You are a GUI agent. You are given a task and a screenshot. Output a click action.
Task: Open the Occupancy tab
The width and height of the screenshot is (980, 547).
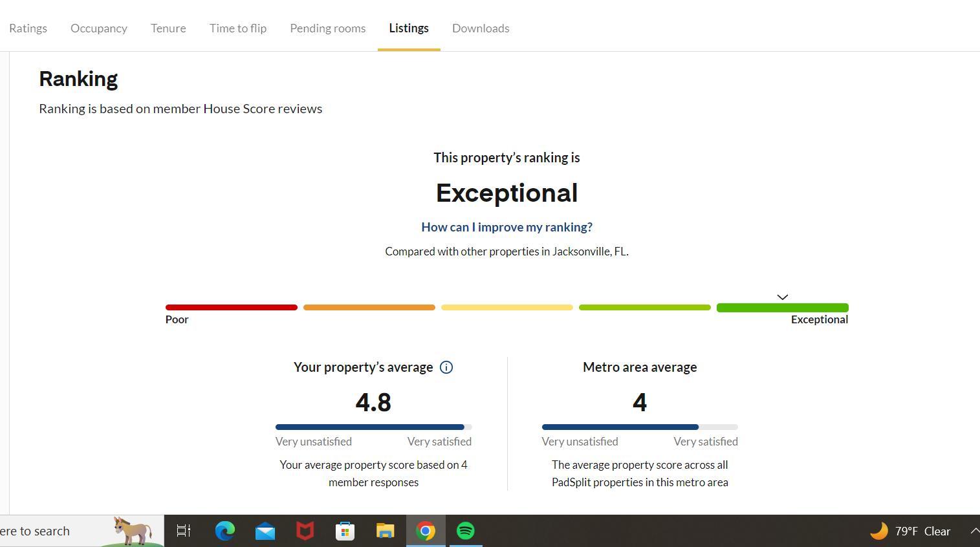(99, 28)
